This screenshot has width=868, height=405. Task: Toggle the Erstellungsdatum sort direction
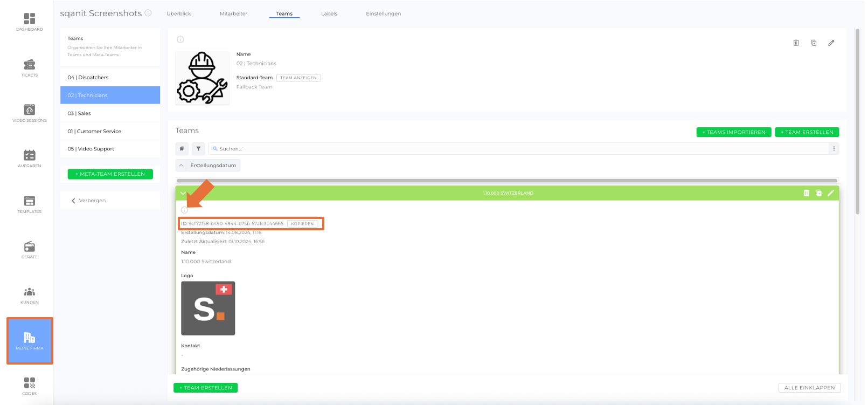[x=182, y=166]
